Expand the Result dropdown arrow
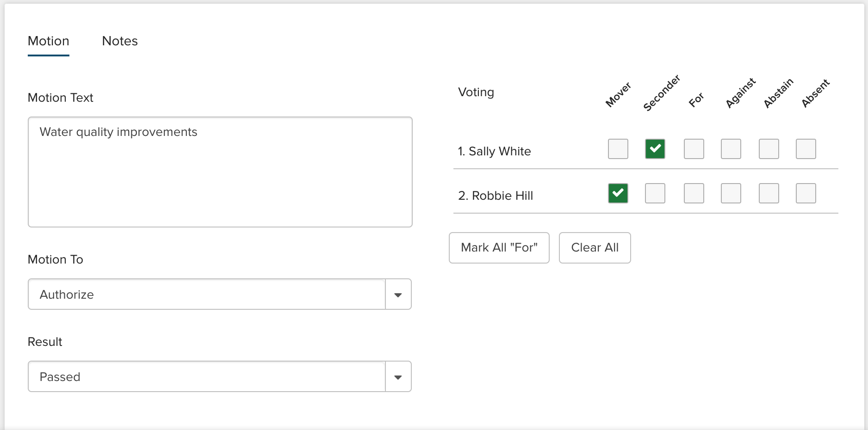Viewport: 868px width, 430px height. coord(398,377)
